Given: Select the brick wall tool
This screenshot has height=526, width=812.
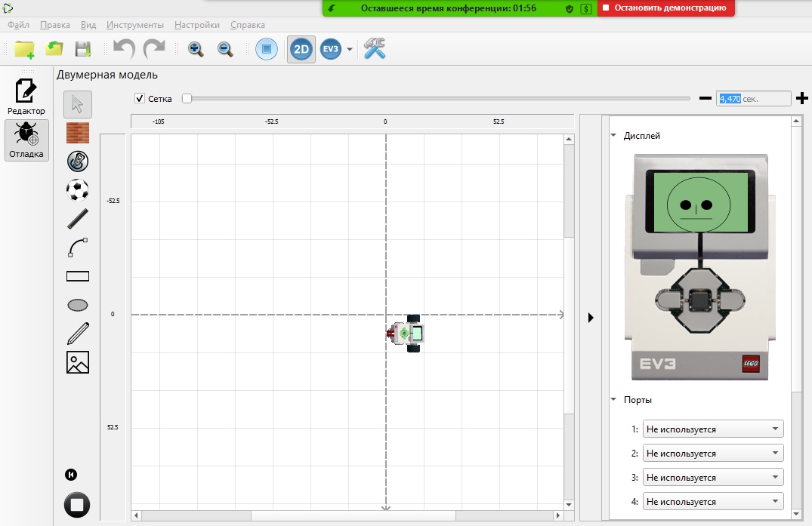Looking at the screenshot, I should (78, 133).
